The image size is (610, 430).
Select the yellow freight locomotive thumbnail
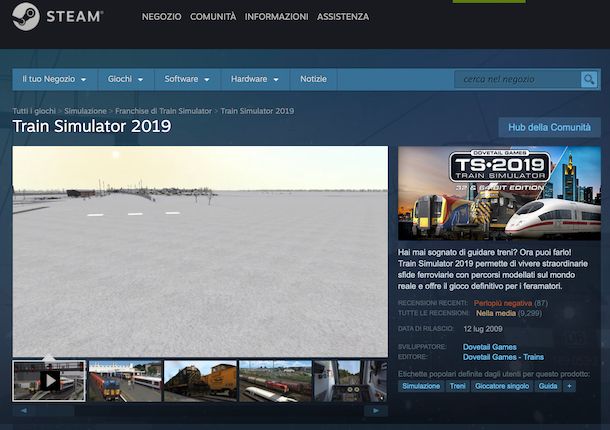pyautogui.click(x=200, y=381)
